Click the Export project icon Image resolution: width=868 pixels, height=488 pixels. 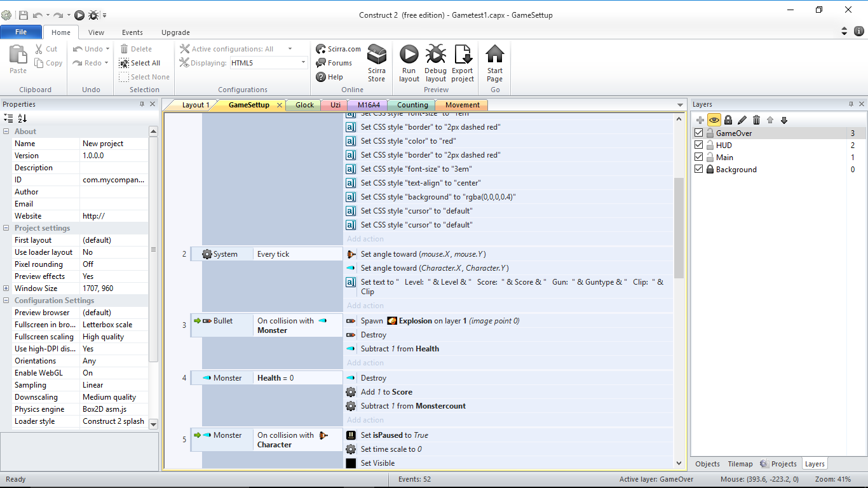point(463,55)
